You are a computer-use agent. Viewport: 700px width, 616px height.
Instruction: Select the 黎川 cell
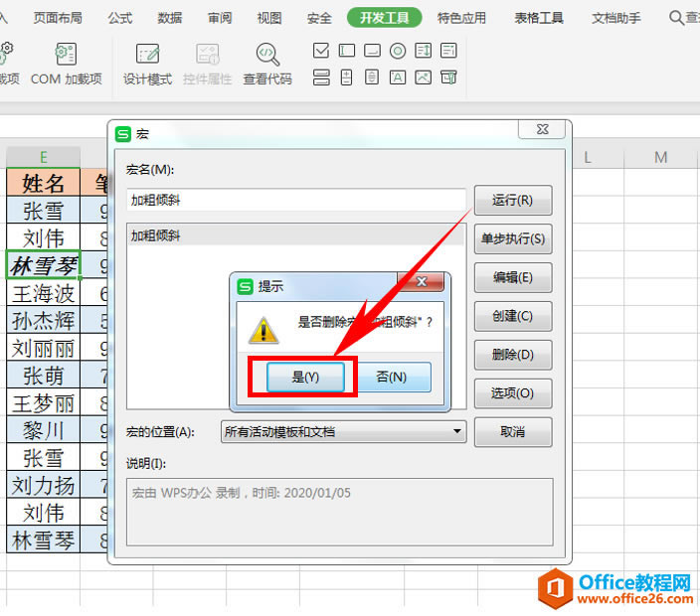pyautogui.click(x=44, y=430)
